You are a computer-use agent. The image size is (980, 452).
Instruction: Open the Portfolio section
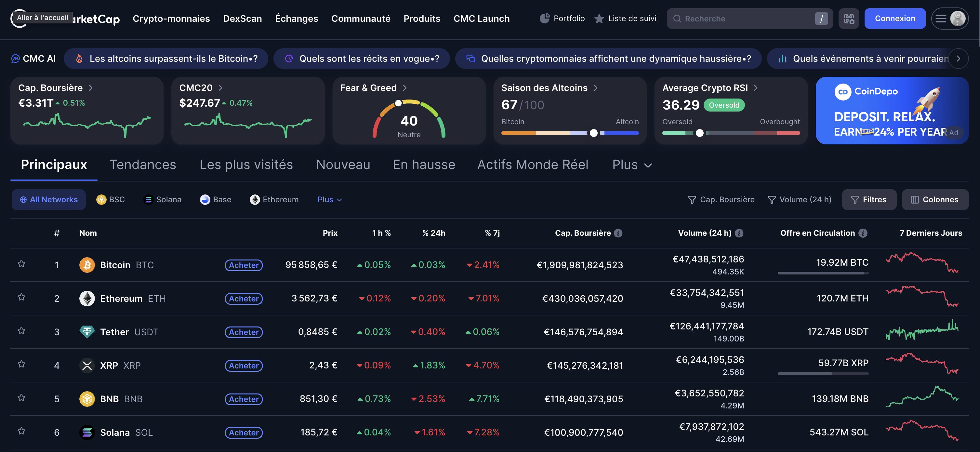562,18
